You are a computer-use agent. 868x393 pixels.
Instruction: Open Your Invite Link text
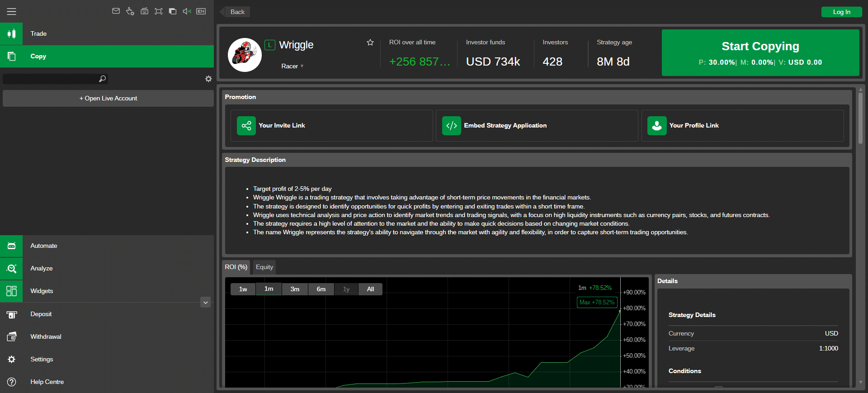pyautogui.click(x=282, y=125)
